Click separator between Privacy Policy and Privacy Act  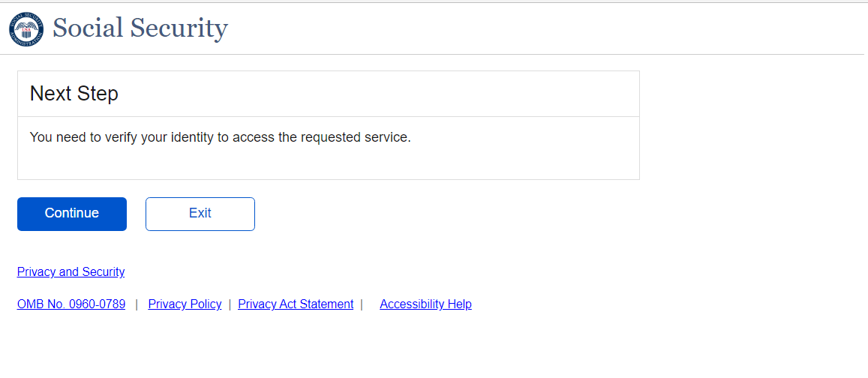(x=230, y=304)
